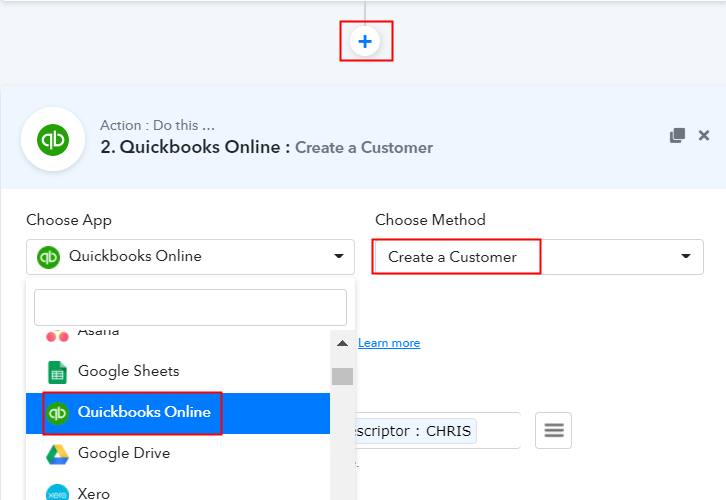The width and height of the screenshot is (726, 500).
Task: Select Google Sheets from the app list
Action: (x=178, y=372)
